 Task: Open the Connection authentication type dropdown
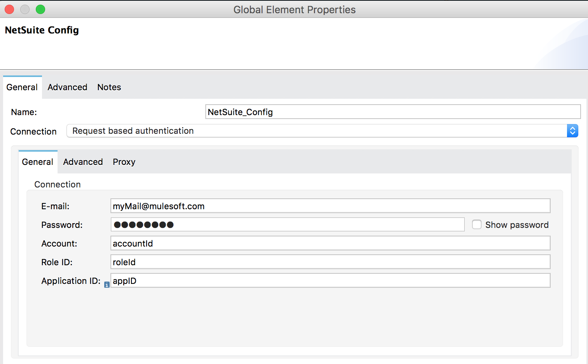tap(322, 131)
